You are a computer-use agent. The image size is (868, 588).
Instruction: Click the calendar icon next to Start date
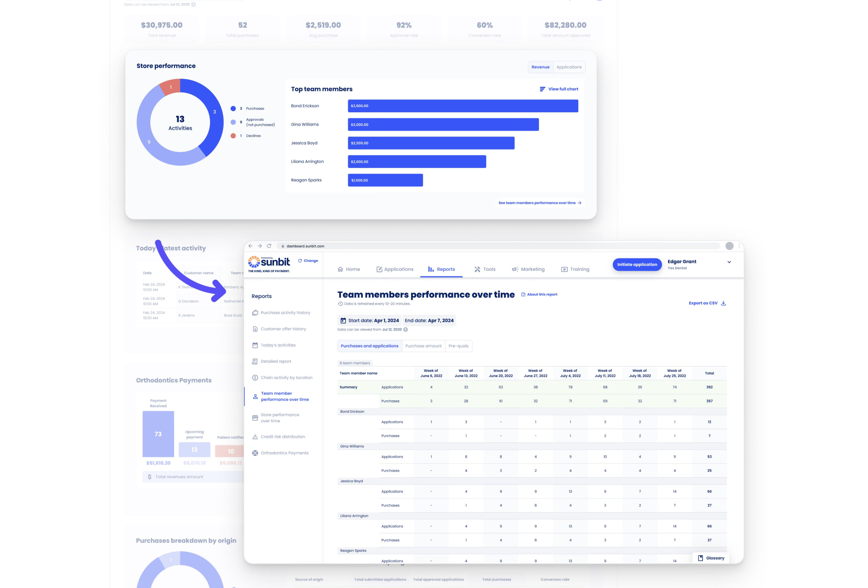343,321
